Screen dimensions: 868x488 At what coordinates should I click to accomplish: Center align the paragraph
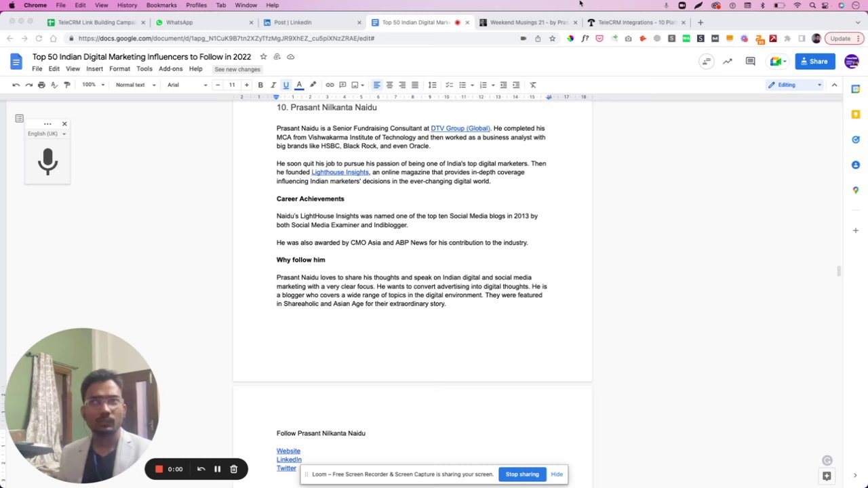coord(389,85)
